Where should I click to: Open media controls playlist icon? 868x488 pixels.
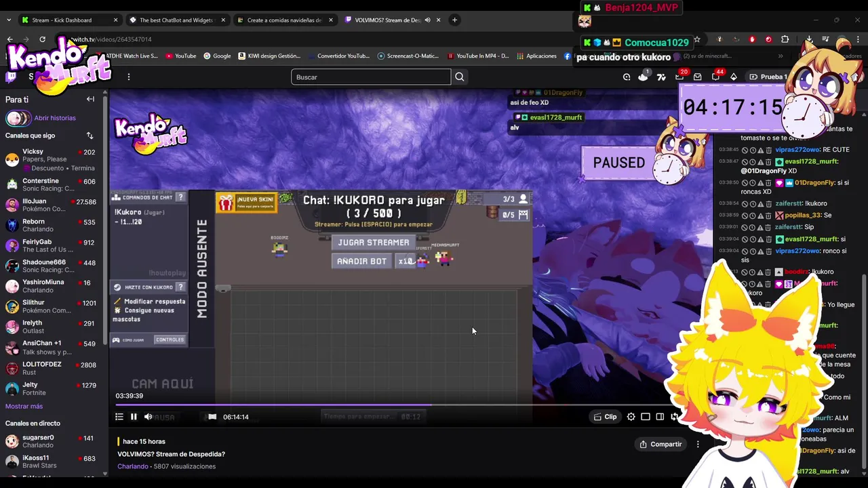point(825,39)
